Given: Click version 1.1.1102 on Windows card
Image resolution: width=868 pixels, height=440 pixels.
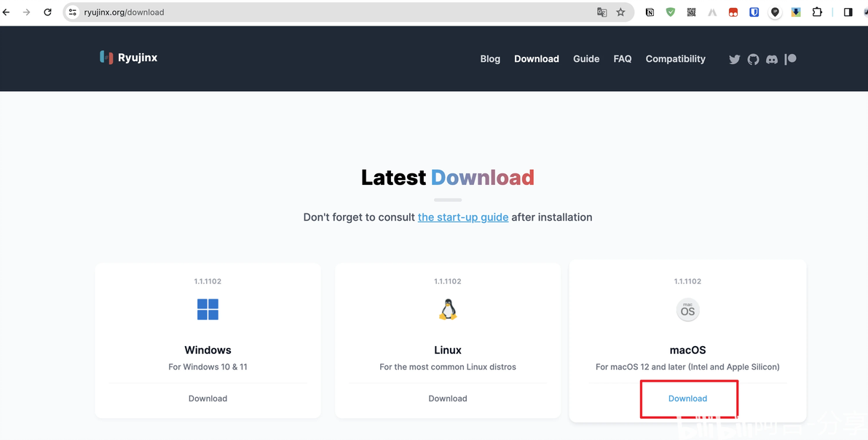Looking at the screenshot, I should click(208, 281).
